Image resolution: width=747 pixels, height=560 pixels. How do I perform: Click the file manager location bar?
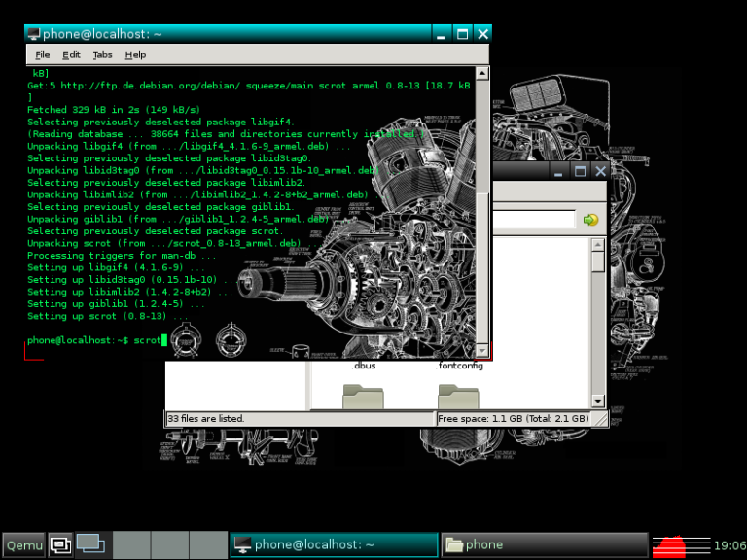click(535, 220)
